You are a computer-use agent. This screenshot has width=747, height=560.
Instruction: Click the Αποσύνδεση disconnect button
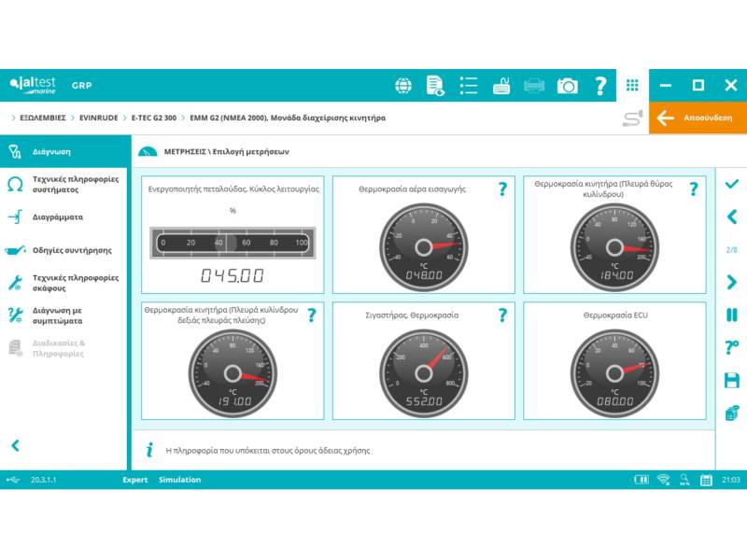pyautogui.click(x=698, y=118)
